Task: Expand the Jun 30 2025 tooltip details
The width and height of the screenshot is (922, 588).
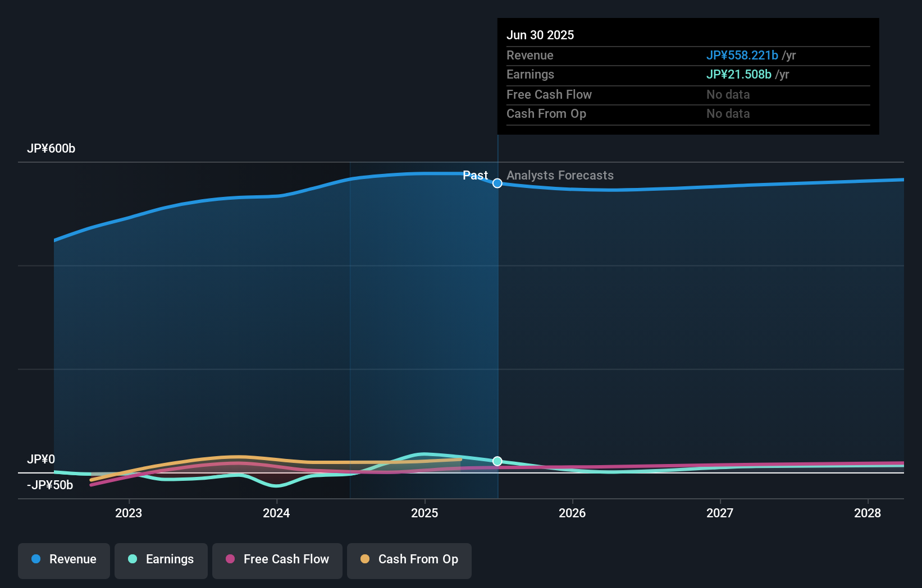Action: point(540,35)
